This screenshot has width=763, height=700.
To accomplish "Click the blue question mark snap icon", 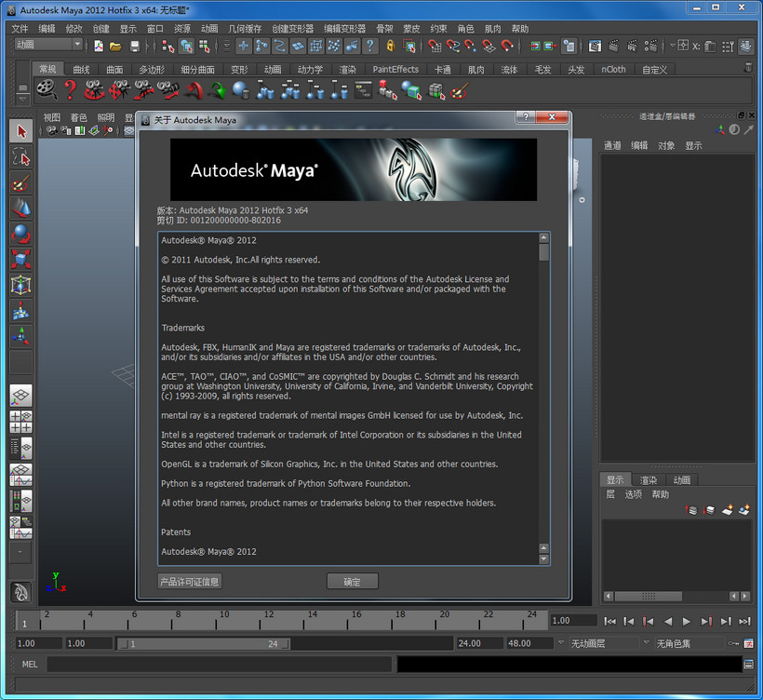I will pyautogui.click(x=370, y=47).
